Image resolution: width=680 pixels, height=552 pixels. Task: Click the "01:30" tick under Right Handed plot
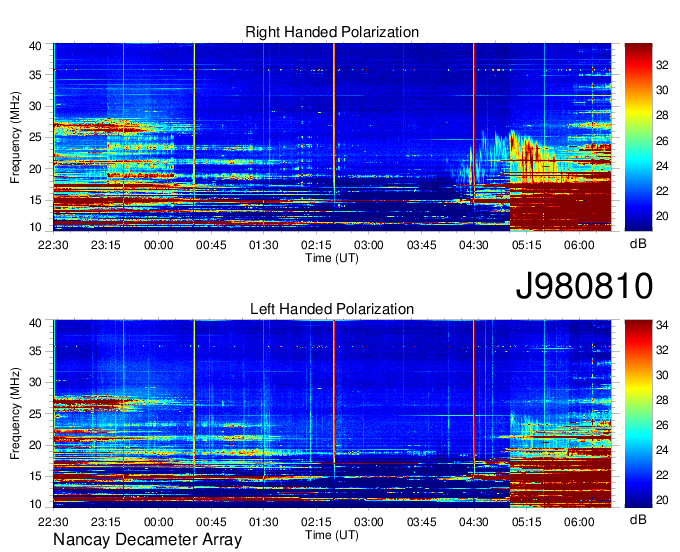[263, 245]
